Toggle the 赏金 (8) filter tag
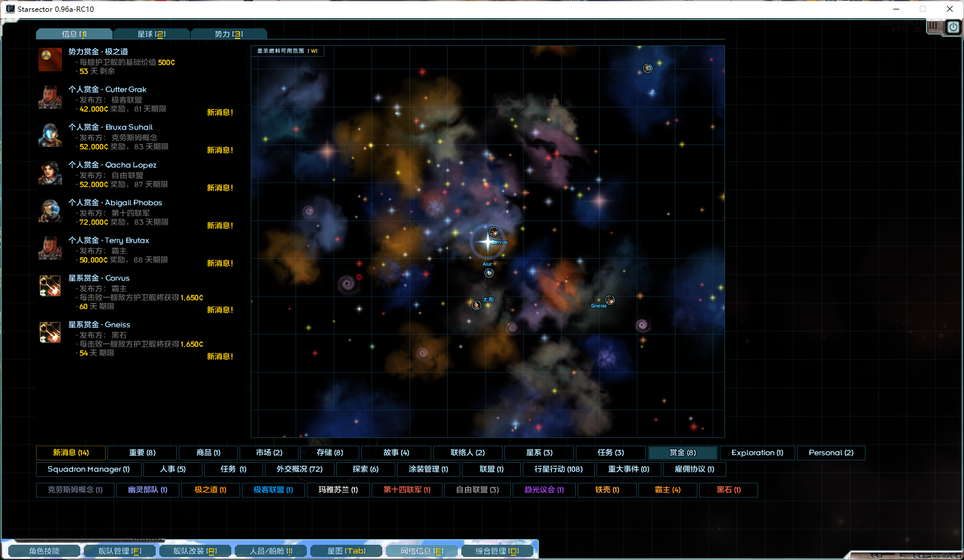This screenshot has height=560, width=964. point(683,453)
